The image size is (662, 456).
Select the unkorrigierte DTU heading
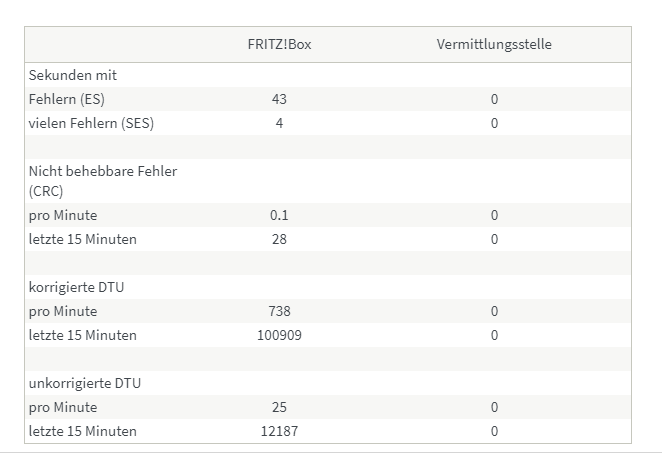tap(85, 383)
